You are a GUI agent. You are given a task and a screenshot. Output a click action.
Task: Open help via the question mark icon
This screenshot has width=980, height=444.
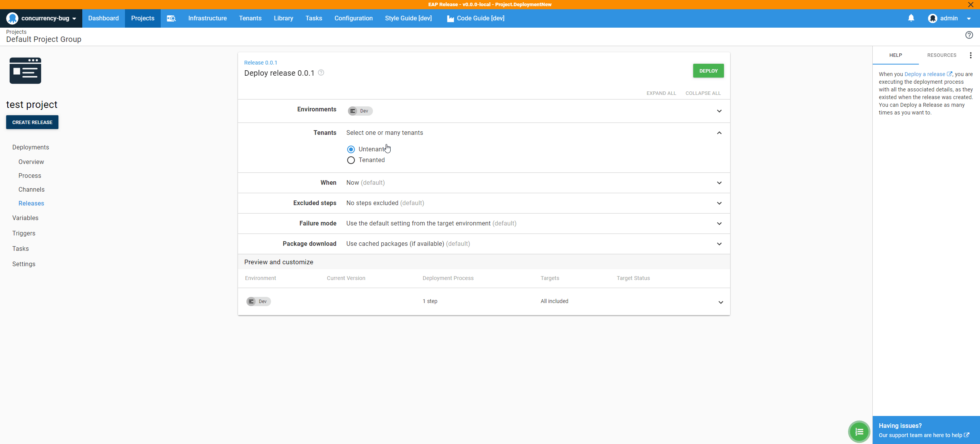[x=969, y=35]
